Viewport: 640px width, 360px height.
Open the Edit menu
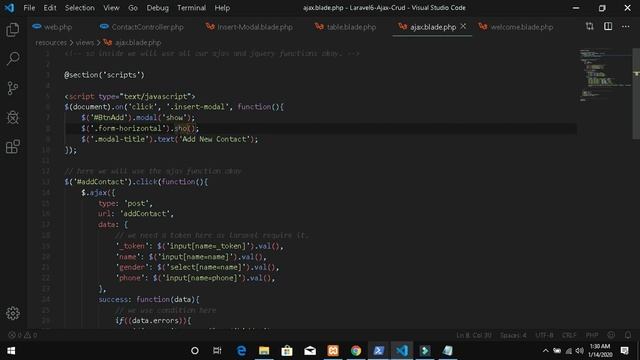click(x=50, y=8)
